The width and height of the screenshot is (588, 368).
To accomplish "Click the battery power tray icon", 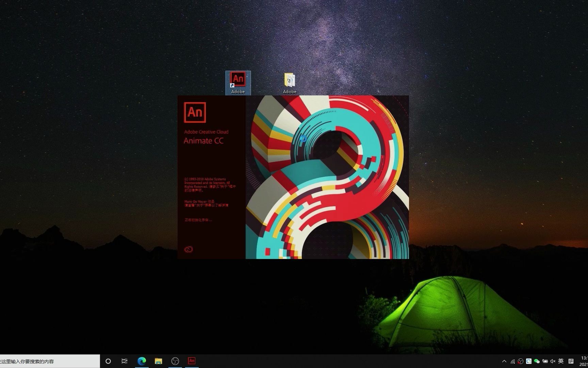I will coord(545,361).
